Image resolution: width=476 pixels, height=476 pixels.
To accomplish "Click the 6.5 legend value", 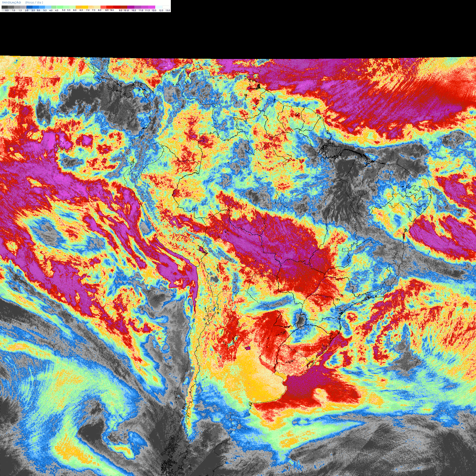I will coord(81,10).
